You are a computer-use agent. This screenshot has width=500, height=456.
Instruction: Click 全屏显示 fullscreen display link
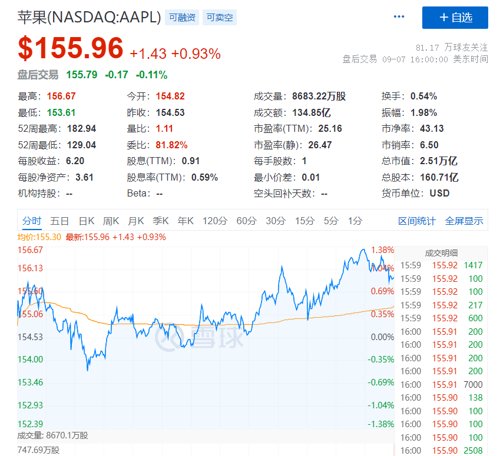tap(464, 221)
